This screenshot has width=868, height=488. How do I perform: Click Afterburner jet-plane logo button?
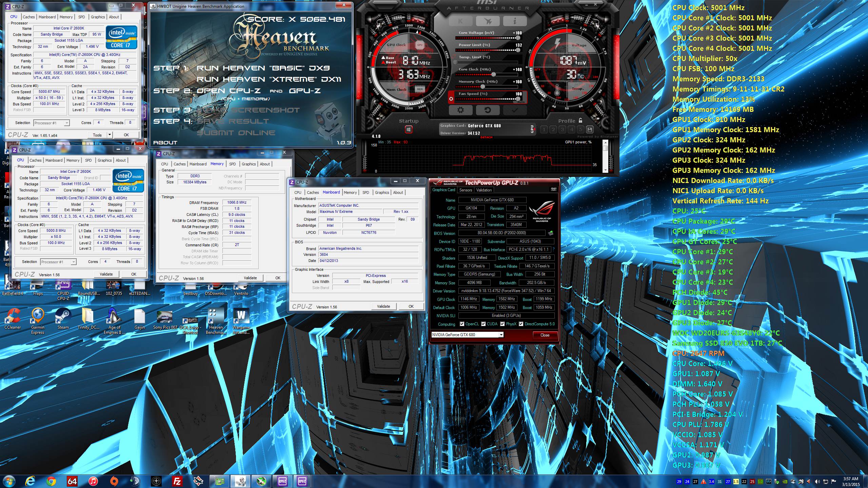point(488,21)
